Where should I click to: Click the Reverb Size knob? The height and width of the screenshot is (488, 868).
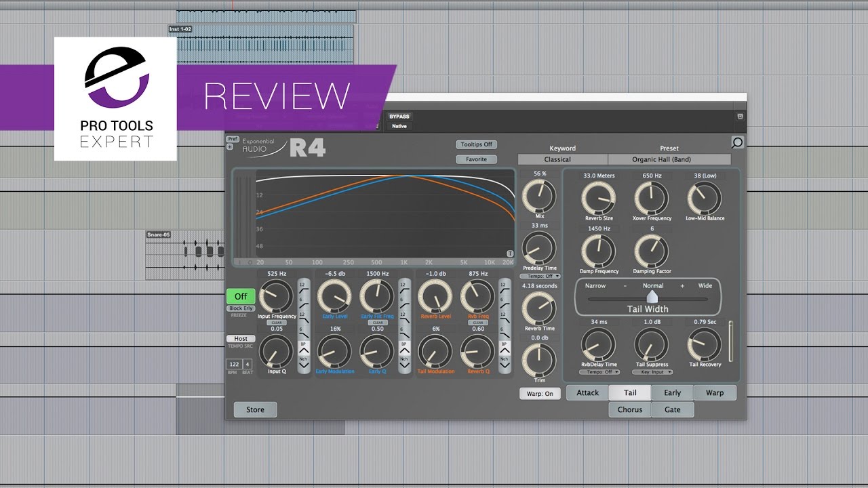(x=599, y=199)
